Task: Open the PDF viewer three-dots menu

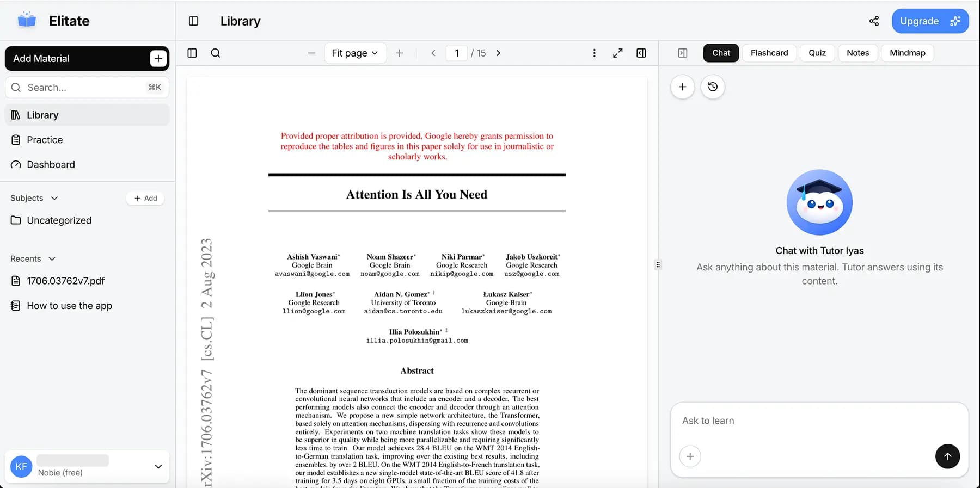Action: (594, 53)
